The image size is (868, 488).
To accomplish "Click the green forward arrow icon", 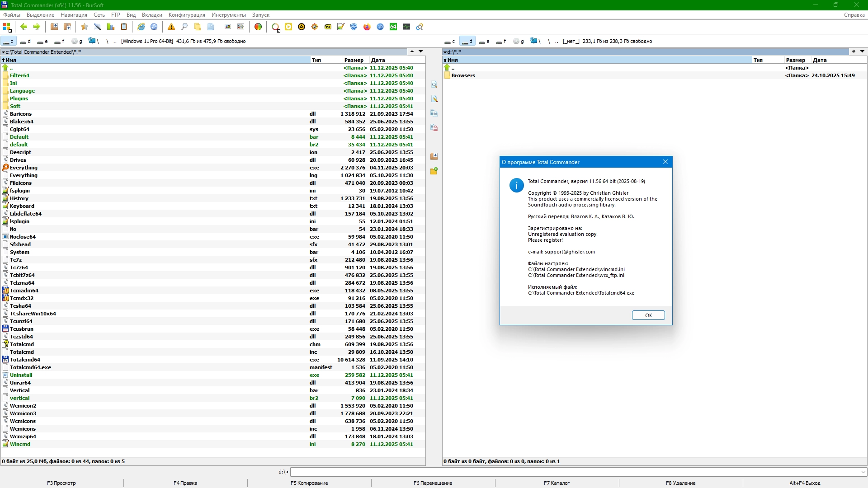I will (37, 27).
